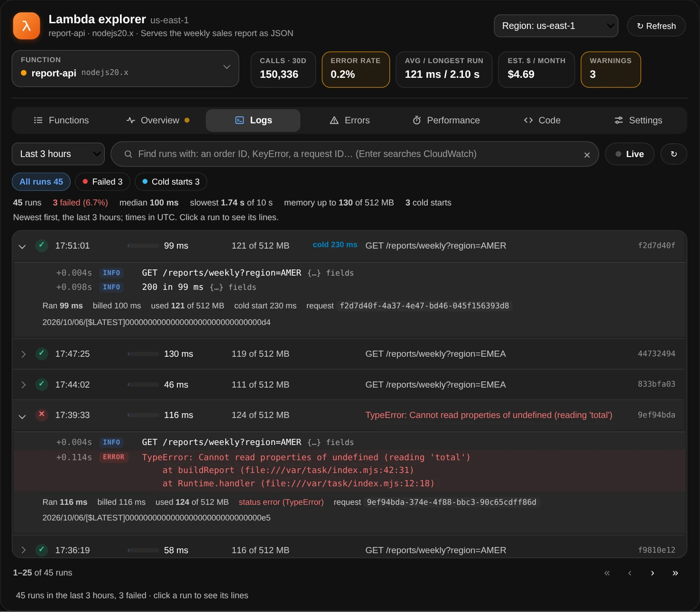Switch to the Performance tab
Screen dimensions: 700x612
[446, 121]
